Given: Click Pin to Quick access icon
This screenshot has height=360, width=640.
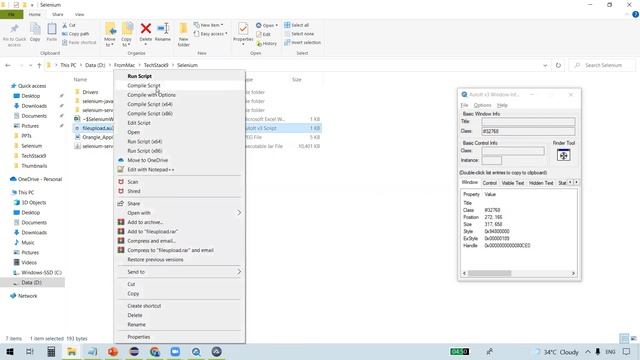Looking at the screenshot, I should point(14,29).
